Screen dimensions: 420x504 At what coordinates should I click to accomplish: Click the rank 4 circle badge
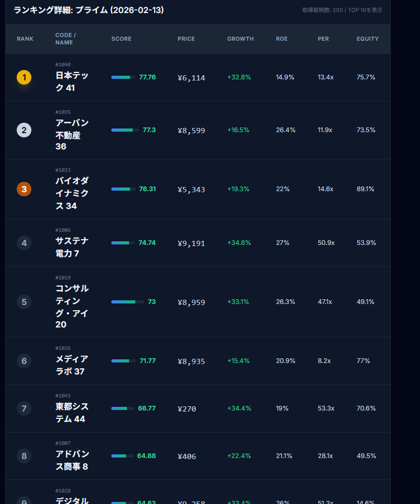(24, 243)
